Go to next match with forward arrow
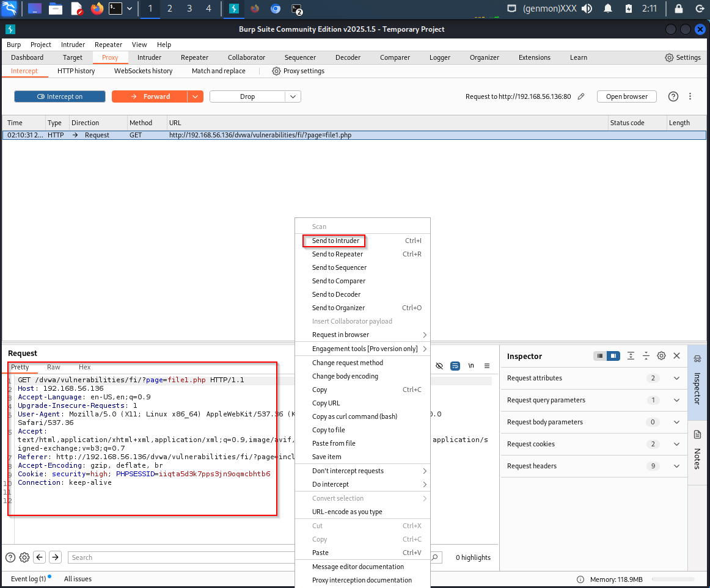 point(55,557)
